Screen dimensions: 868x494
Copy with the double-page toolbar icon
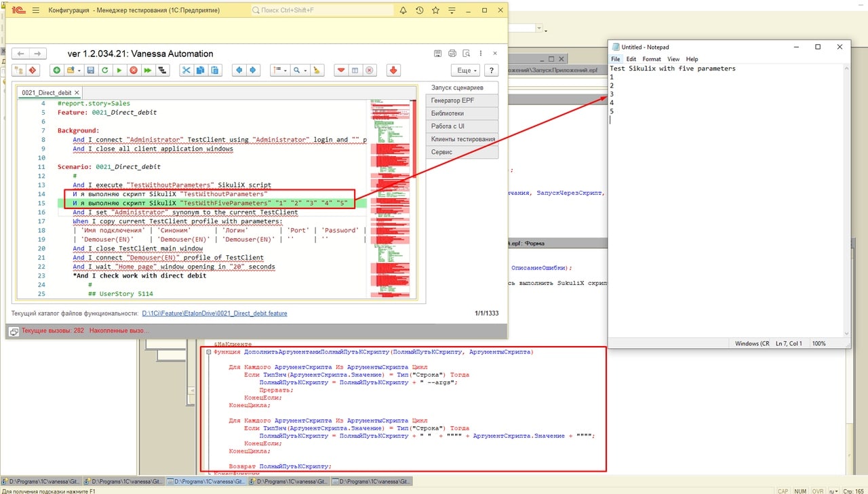pos(201,70)
